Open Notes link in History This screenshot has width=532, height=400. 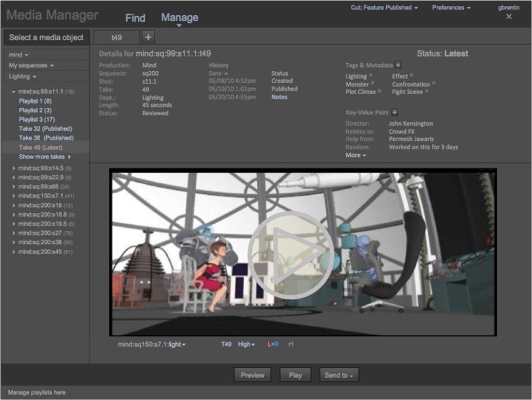(279, 97)
